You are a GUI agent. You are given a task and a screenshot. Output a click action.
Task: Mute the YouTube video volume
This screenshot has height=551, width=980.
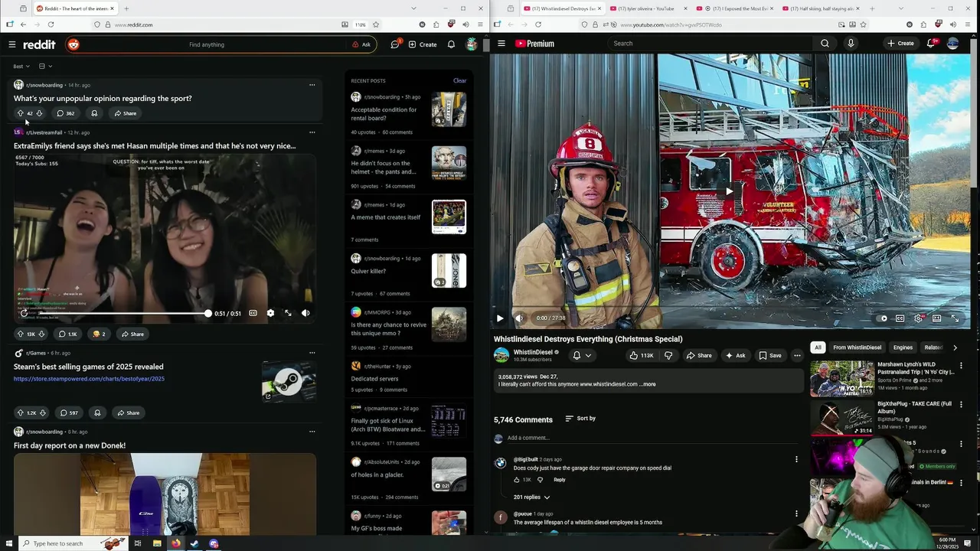click(519, 318)
